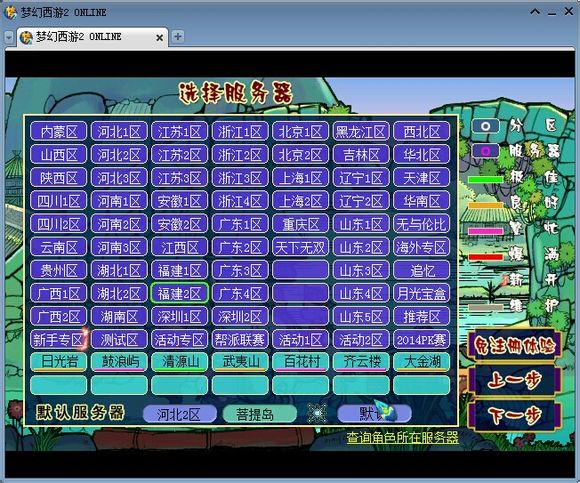Click the glowing orb icon beside 菩提岛
This screenshot has width=580, height=483.
[x=317, y=413]
